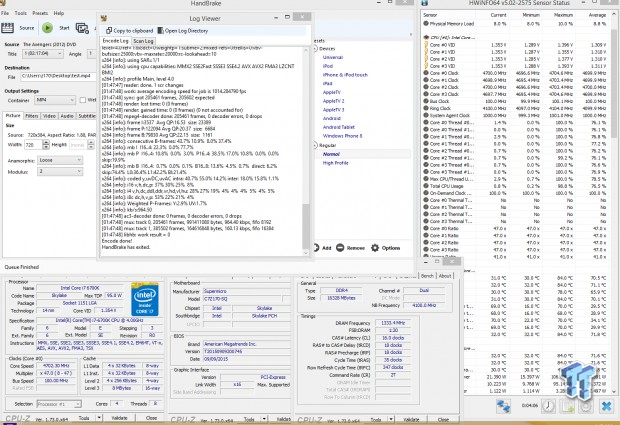
Task: Click the Intel Core i7 logo in CPU-Z
Action: 145,299
